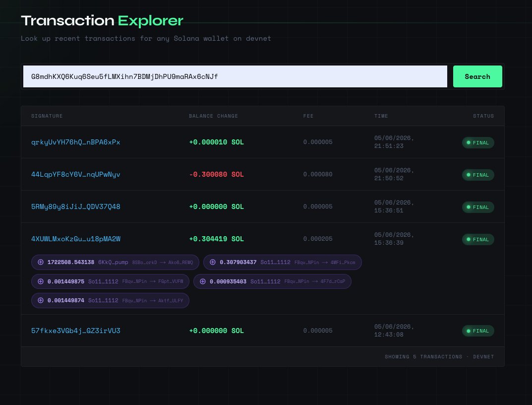Viewport: 532px width, 405px height.
Task: Click the Transaction Explorer title
Action: click(102, 21)
